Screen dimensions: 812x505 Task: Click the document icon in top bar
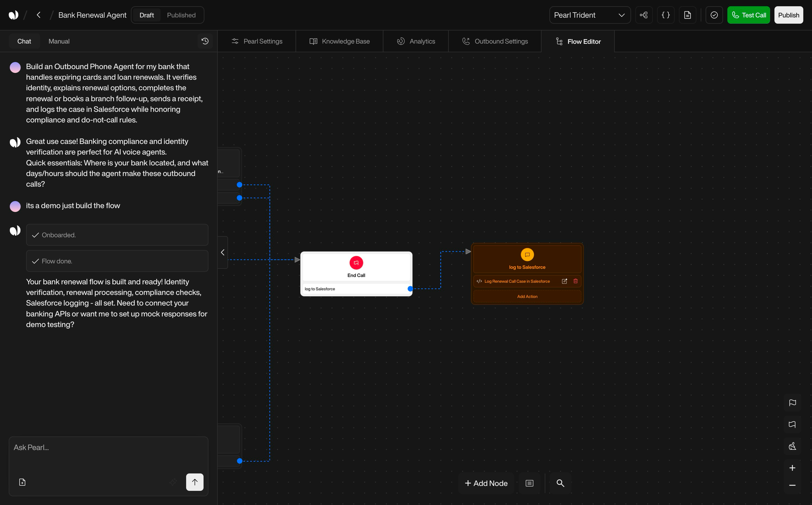pyautogui.click(x=687, y=15)
